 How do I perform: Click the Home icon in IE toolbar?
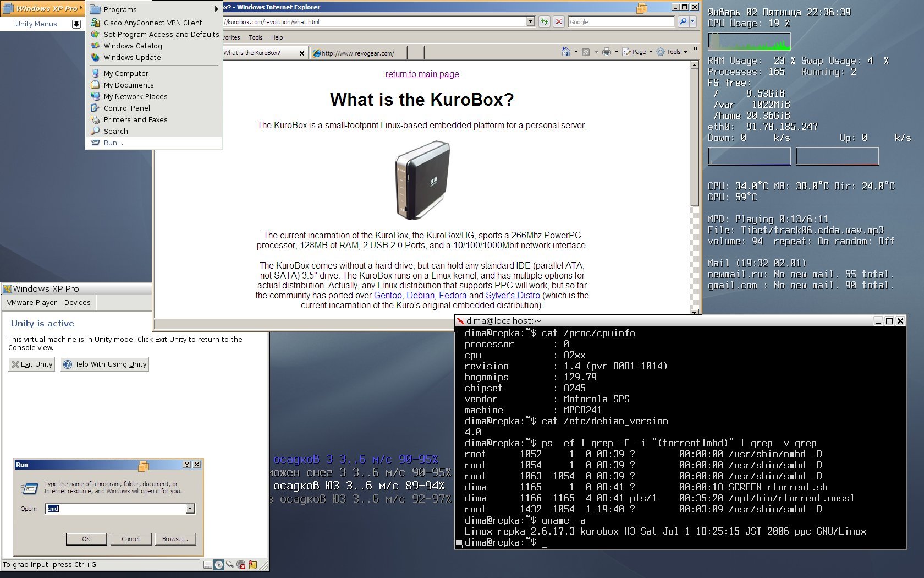pyautogui.click(x=566, y=52)
